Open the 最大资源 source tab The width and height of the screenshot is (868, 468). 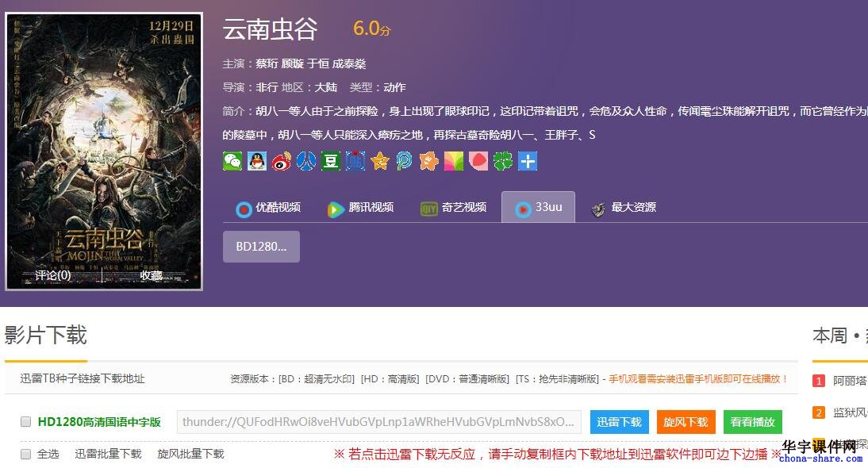coord(624,208)
